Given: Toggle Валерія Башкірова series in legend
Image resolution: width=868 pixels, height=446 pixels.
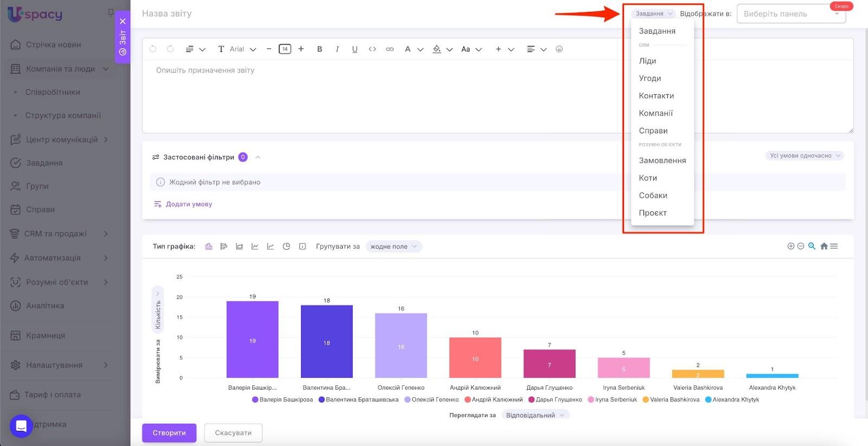Looking at the screenshot, I should coord(283,400).
